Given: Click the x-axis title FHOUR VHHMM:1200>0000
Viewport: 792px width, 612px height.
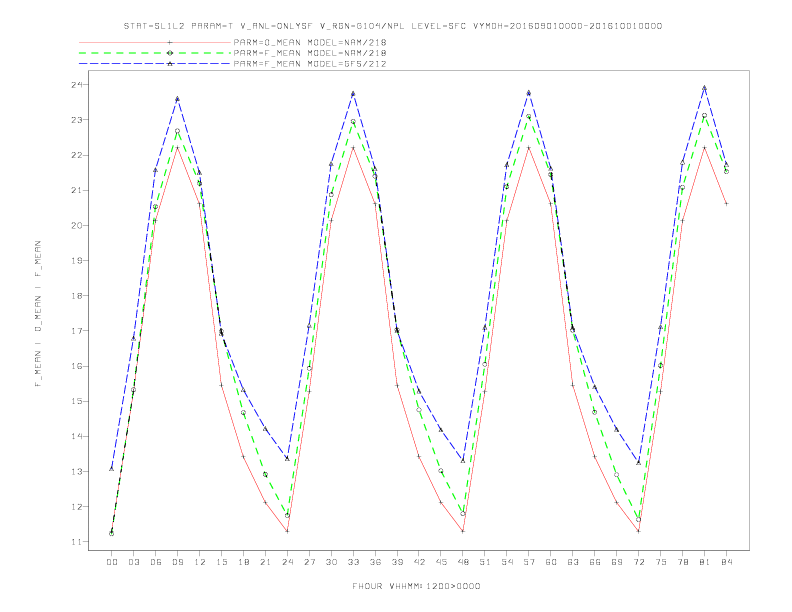Looking at the screenshot, I should (416, 586).
